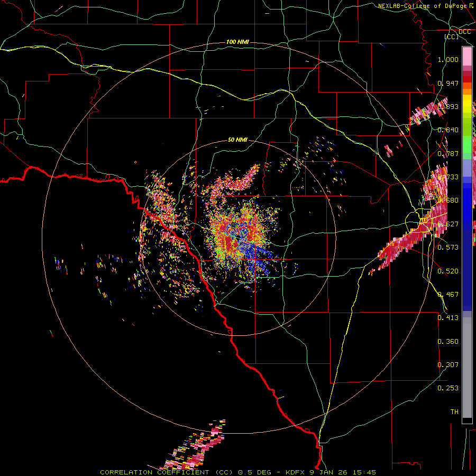Viewport: 476px width, 476px height.
Task: Click the NEXLAB-College of DuPage label
Action: point(422,6)
